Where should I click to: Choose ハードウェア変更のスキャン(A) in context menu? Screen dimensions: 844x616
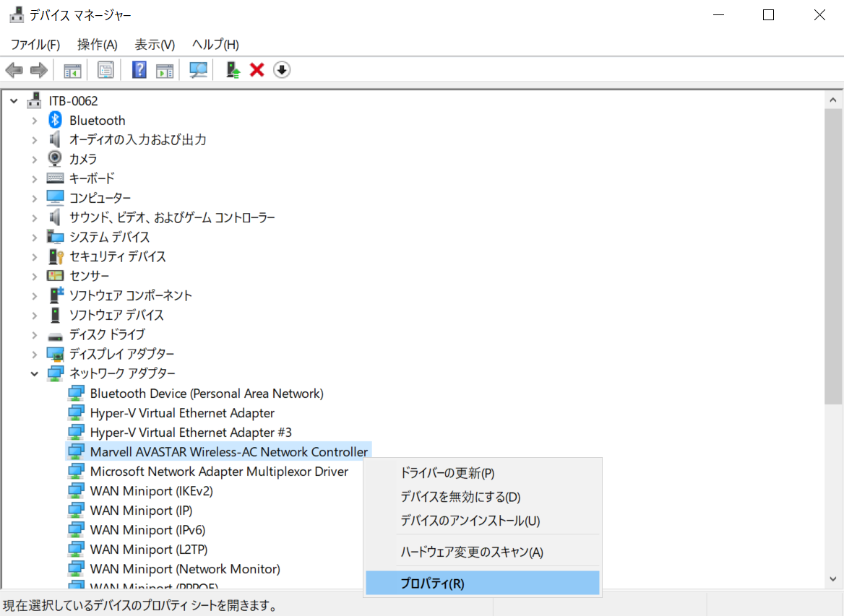[x=482, y=552]
